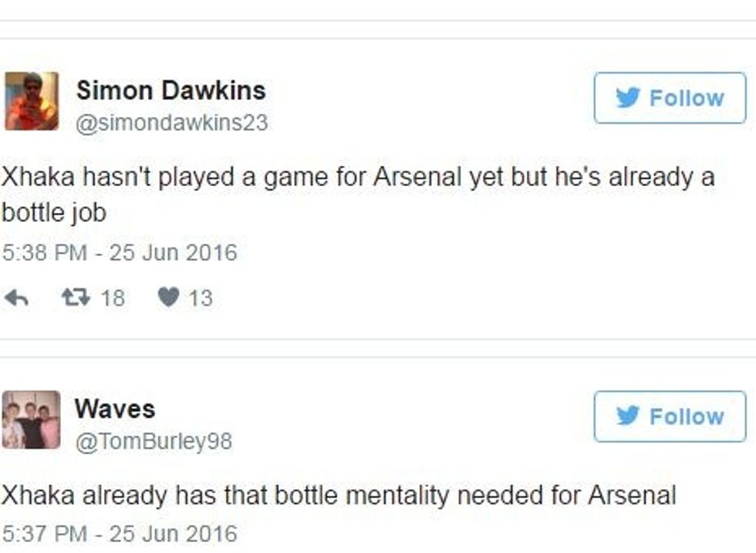Click the "bottle job" line of Dawkins' tweet
756x553 pixels.
click(x=54, y=213)
